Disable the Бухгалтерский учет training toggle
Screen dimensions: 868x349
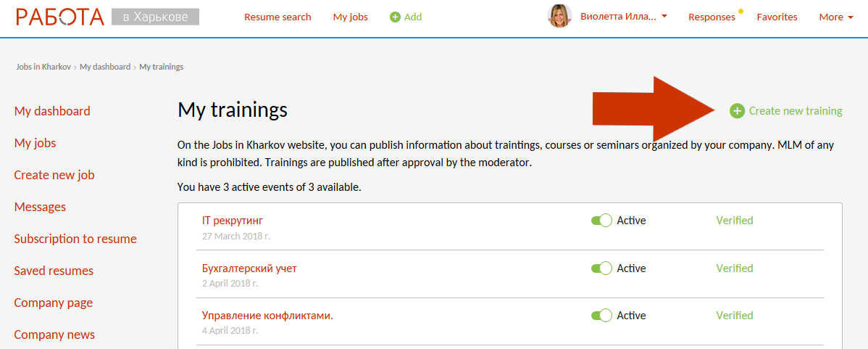coord(601,268)
